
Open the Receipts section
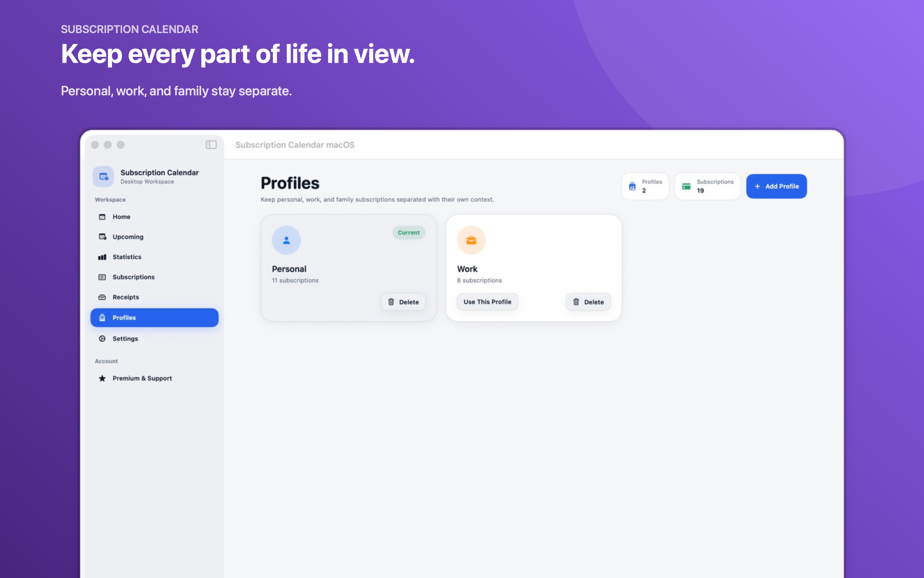point(154,297)
